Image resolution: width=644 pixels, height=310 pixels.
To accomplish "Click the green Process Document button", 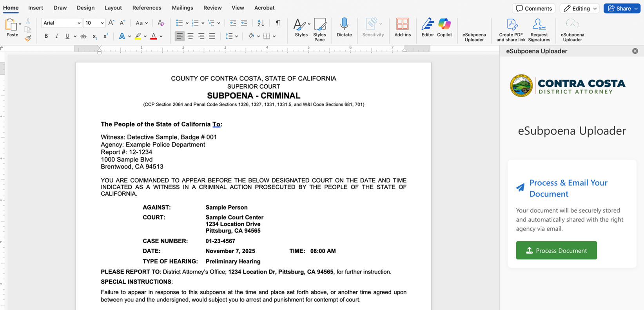I will 557,250.
